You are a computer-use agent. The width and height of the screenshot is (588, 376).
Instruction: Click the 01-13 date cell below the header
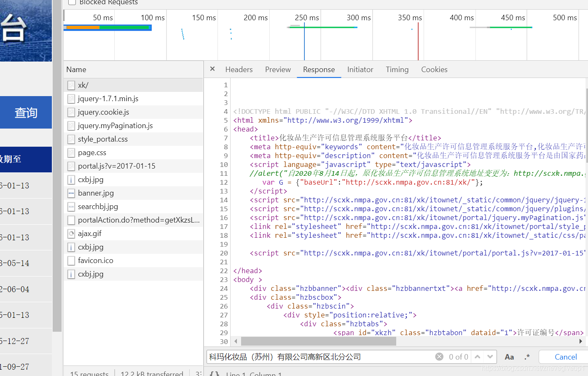(x=15, y=185)
